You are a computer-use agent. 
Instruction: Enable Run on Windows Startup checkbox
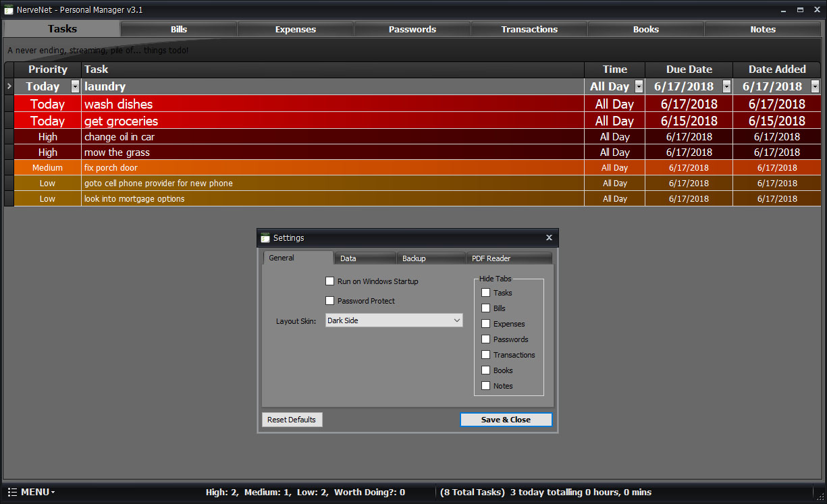[330, 281]
